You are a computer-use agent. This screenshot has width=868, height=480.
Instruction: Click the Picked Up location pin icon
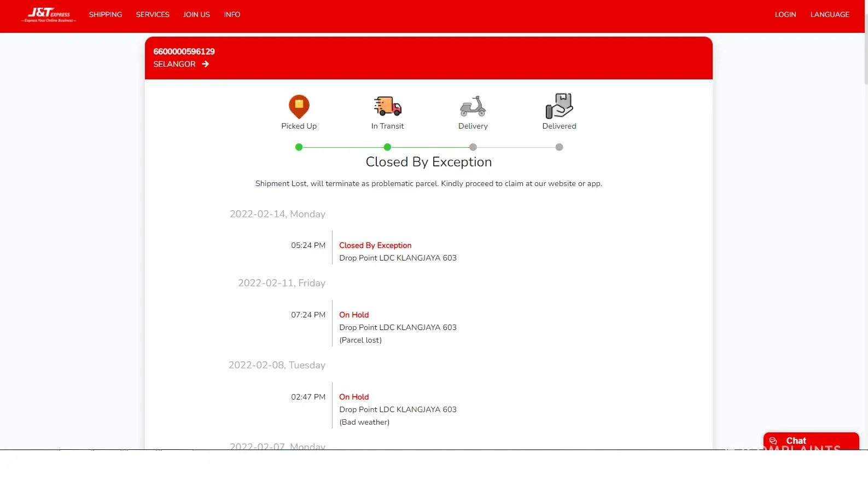[299, 106]
